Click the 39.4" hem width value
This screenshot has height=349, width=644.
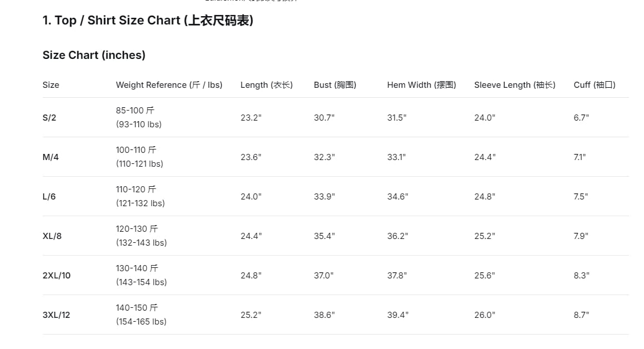[398, 315]
